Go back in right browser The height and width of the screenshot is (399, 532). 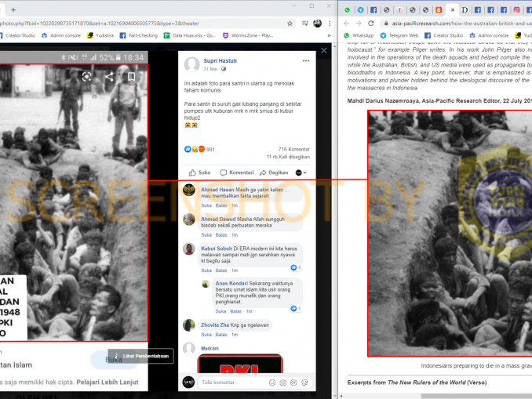pos(346,24)
